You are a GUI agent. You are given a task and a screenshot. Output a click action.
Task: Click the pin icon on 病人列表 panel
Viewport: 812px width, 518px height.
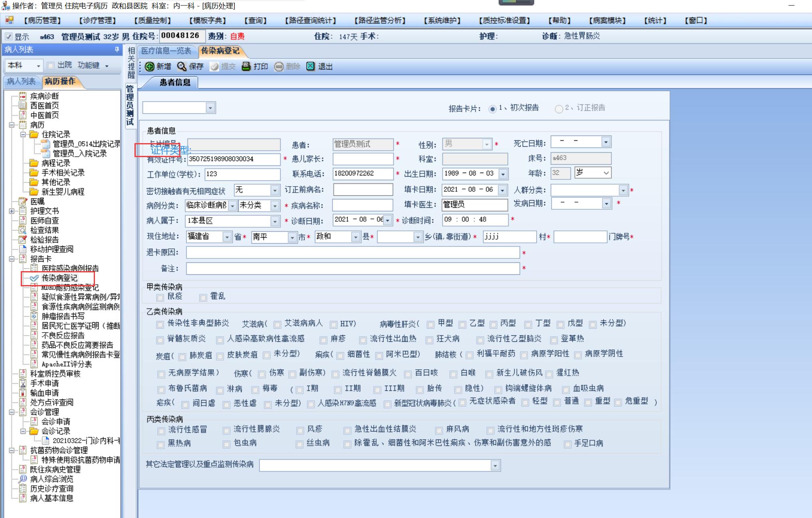coord(117,49)
